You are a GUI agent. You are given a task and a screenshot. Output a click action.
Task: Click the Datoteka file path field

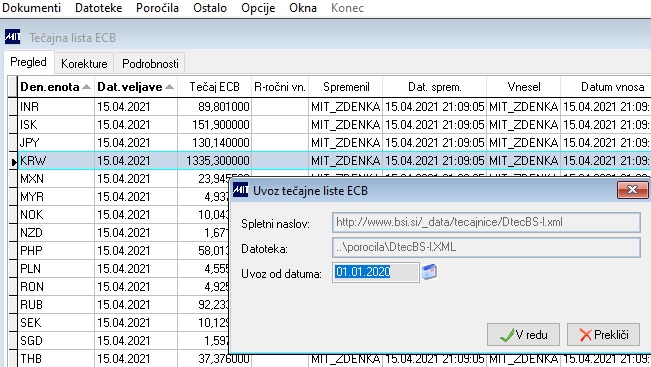pyautogui.click(x=486, y=247)
